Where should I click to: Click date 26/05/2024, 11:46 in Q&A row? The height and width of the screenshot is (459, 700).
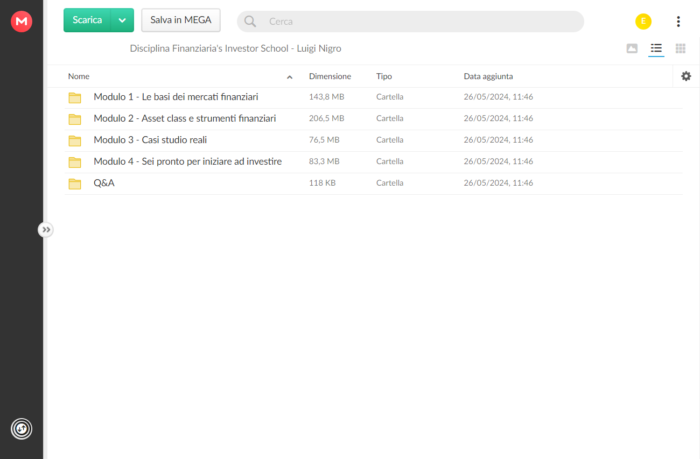498,183
